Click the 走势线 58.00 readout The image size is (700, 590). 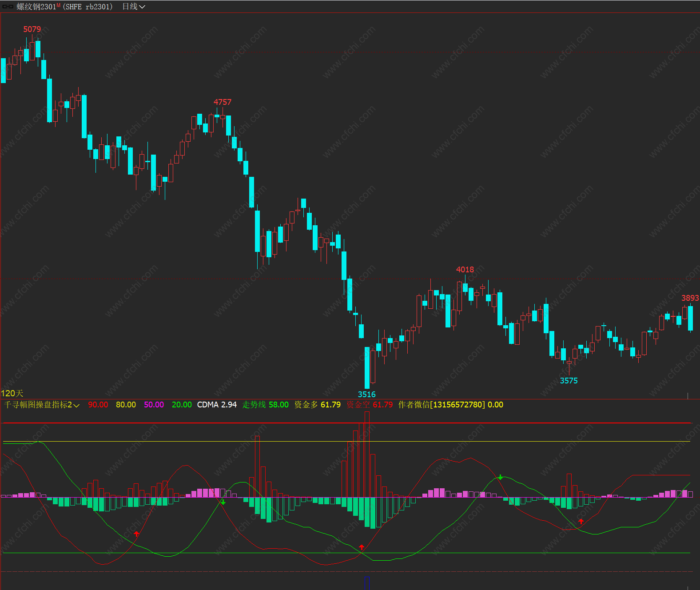point(266,405)
